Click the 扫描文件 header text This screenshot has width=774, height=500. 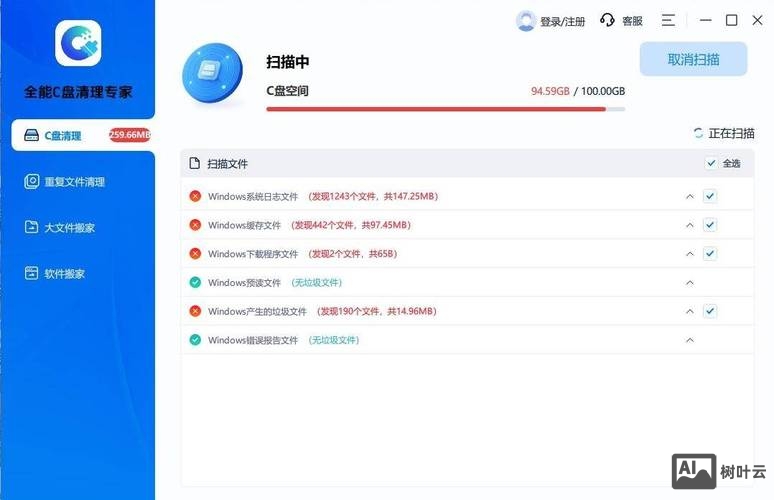click(x=227, y=164)
